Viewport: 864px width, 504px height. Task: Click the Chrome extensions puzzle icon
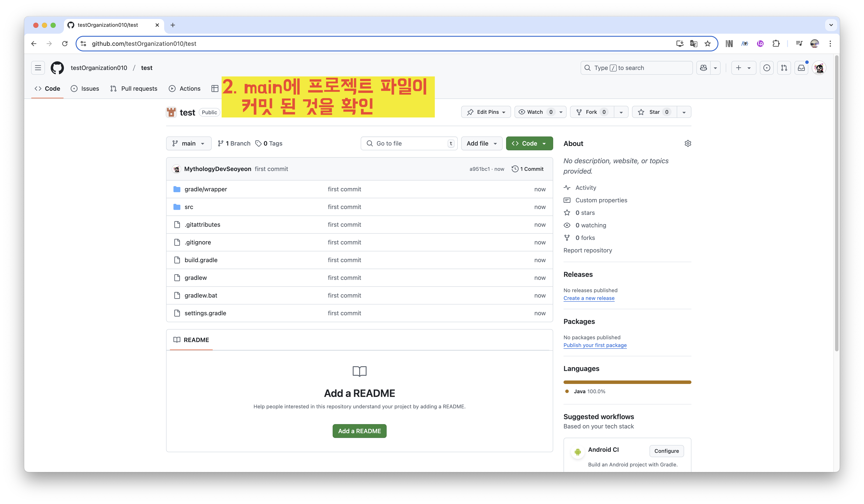pyautogui.click(x=776, y=44)
